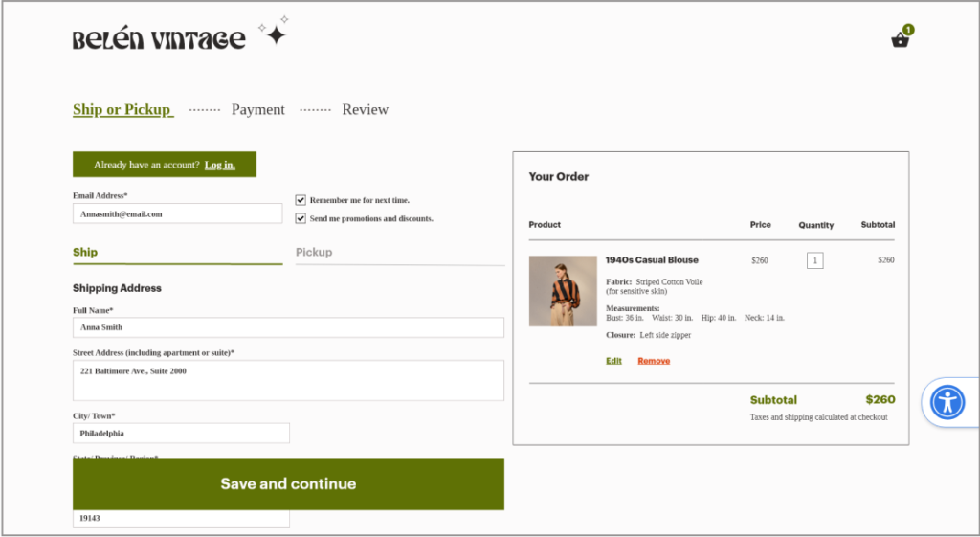Viewport: 980px width, 537px height.
Task: Click the Ship or Pickup step
Action: tap(122, 110)
